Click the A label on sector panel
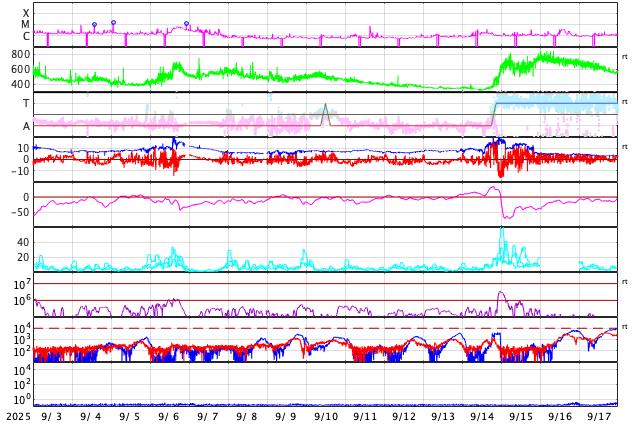 tap(26, 126)
